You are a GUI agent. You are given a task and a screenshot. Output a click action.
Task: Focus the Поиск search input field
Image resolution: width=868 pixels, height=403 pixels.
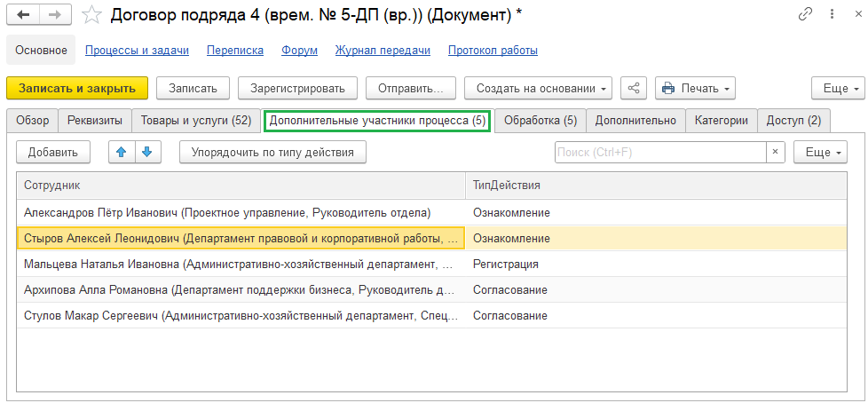[659, 152]
